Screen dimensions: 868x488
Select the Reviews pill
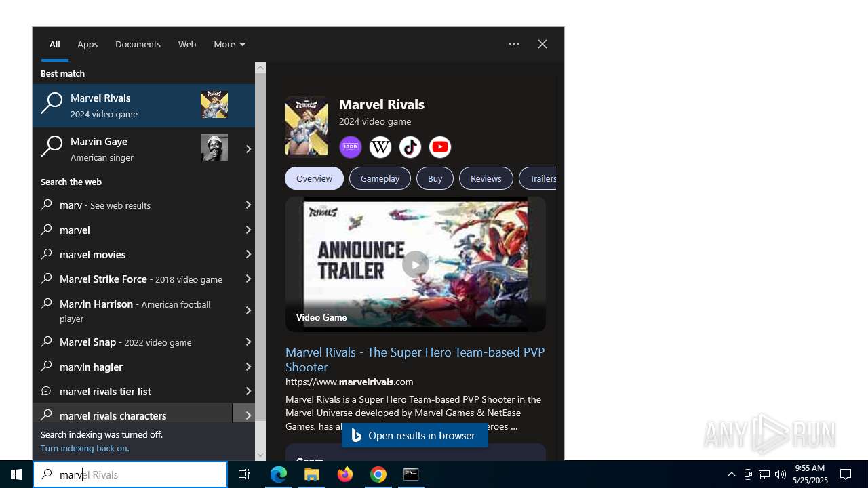coord(486,178)
